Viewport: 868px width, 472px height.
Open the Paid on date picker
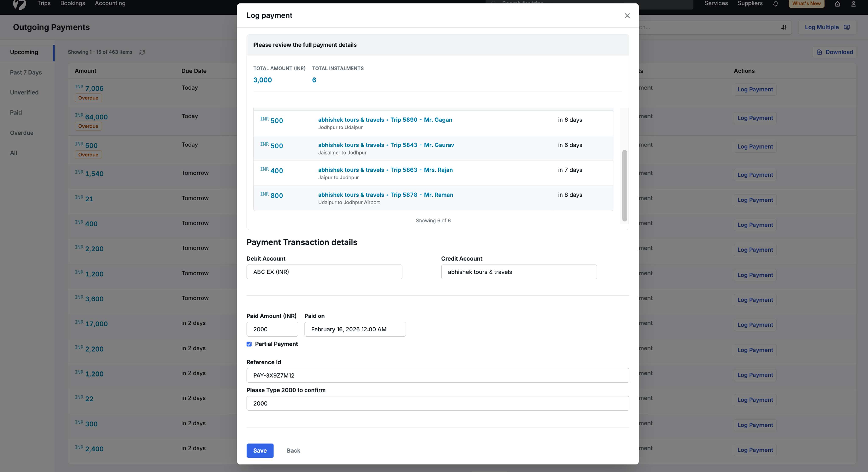pos(355,329)
